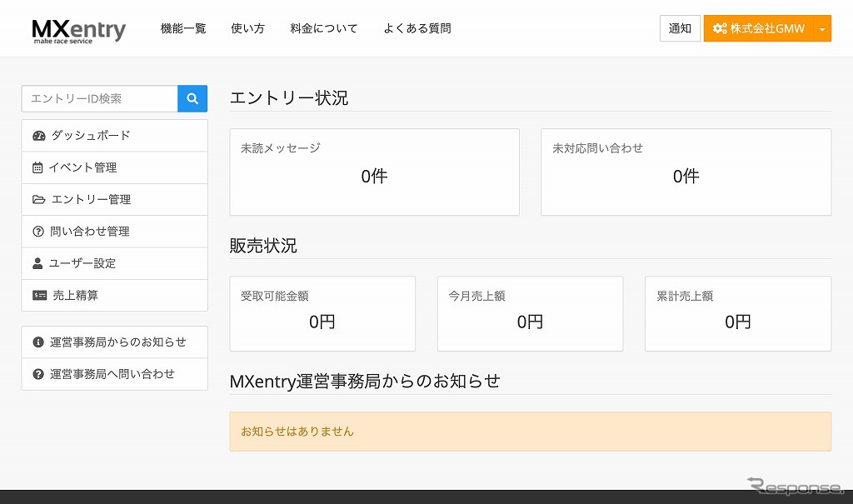Viewport: 853px width, 504px height.
Task: Click the question icon beside 問い合わせ管理
Action: click(37, 232)
